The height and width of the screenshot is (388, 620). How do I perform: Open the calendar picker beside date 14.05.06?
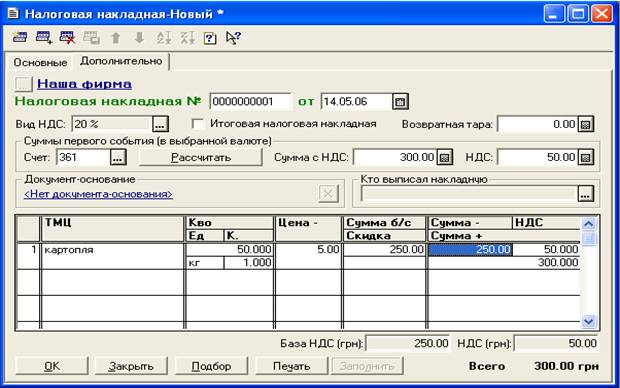[400, 102]
